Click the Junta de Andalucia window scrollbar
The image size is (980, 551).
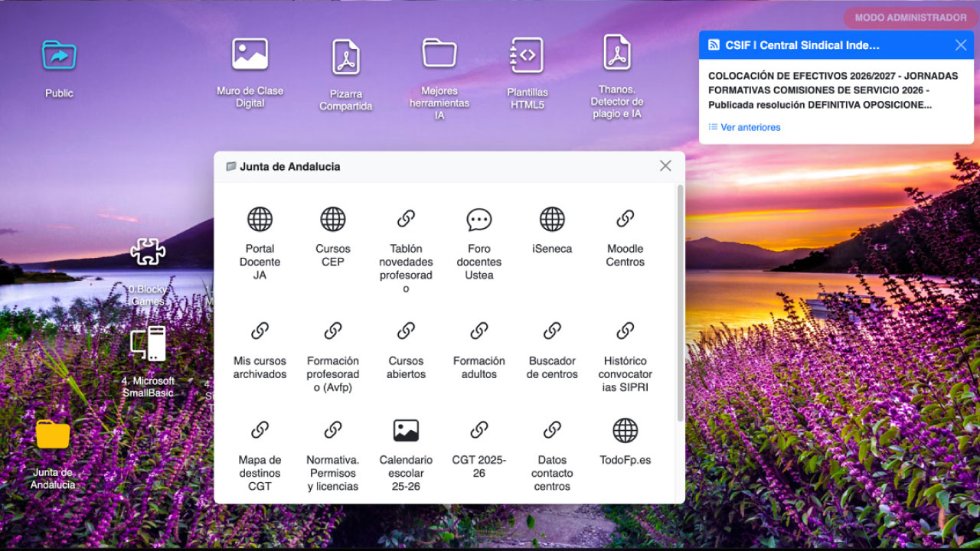[680, 302]
